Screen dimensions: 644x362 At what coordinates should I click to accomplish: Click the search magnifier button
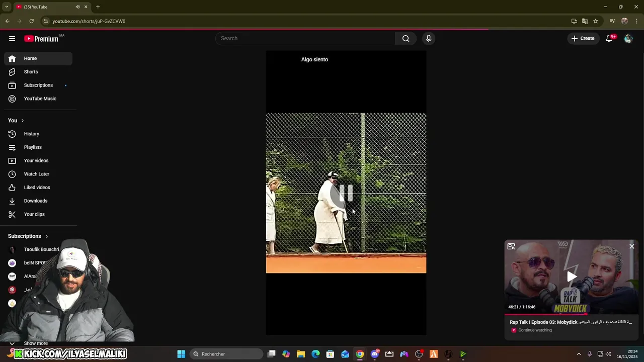click(406, 38)
